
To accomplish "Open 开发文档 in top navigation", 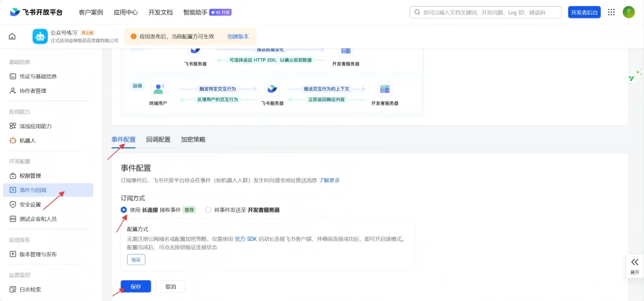I will pyautogui.click(x=160, y=13).
